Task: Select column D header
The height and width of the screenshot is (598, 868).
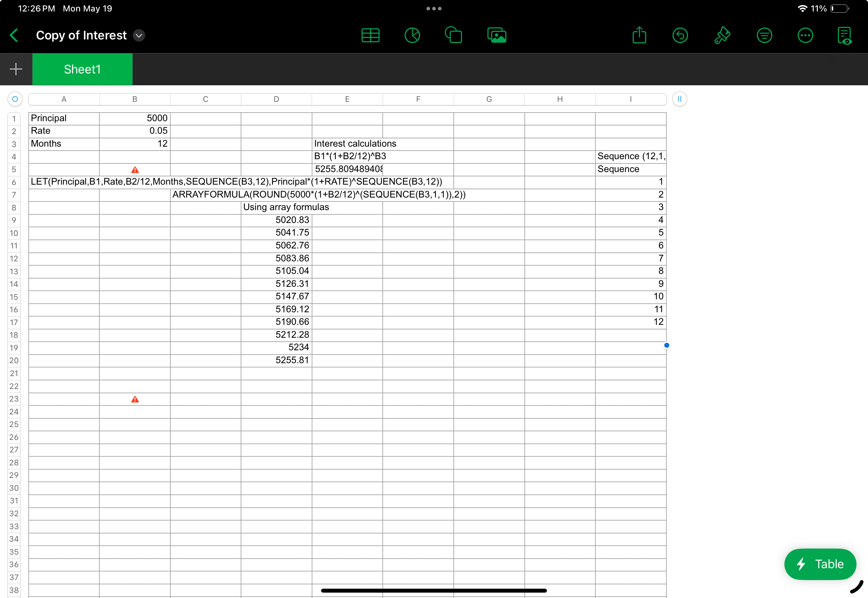Action: click(x=276, y=99)
